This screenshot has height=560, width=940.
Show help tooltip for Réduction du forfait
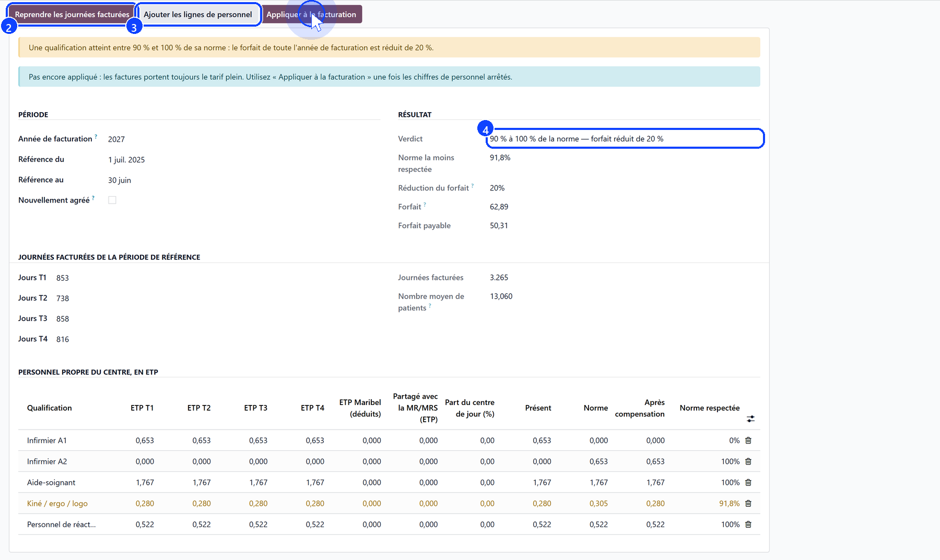point(472,186)
